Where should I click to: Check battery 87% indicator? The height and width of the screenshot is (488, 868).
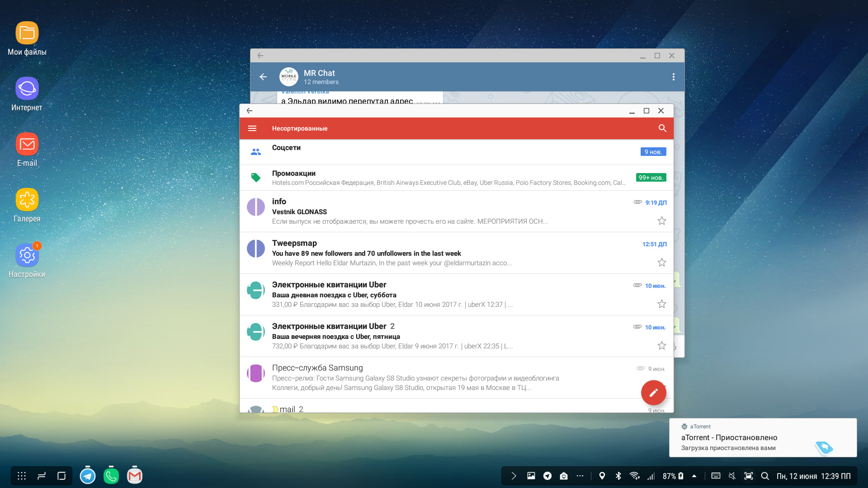673,476
